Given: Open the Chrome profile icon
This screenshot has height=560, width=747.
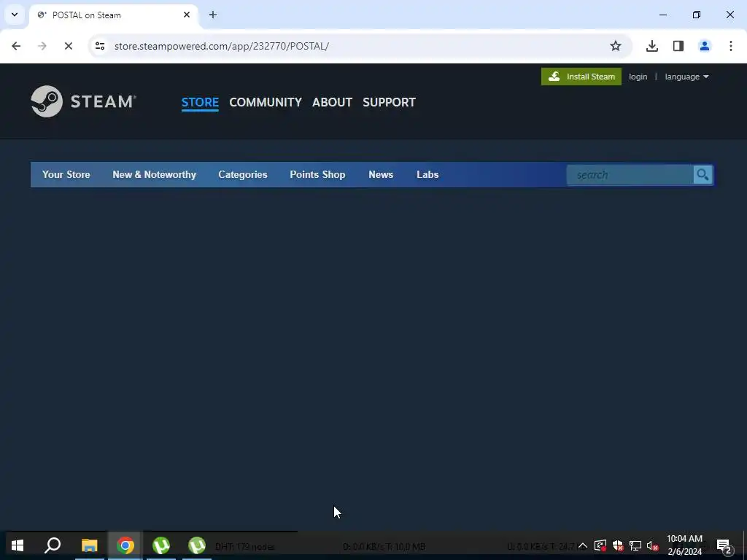Looking at the screenshot, I should point(705,46).
